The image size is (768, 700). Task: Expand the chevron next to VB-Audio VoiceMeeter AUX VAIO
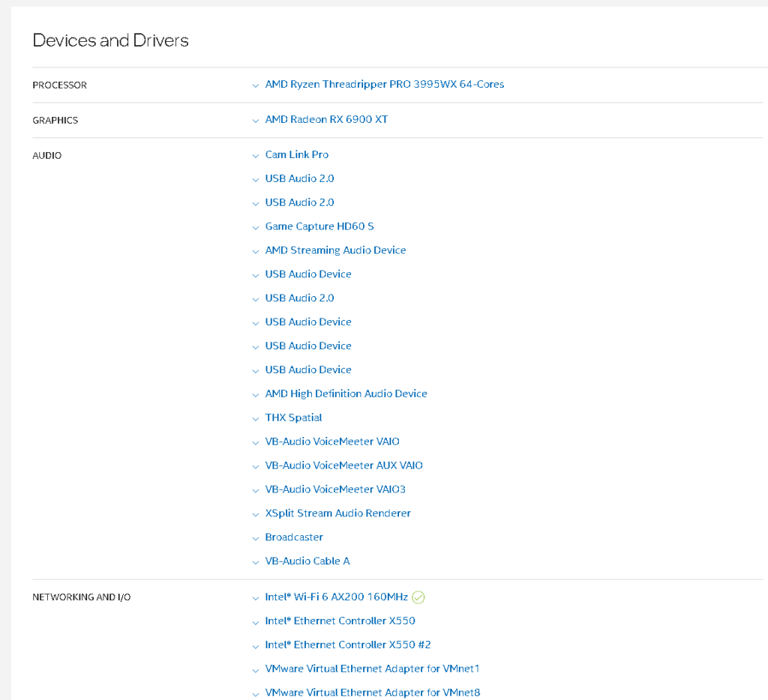click(x=255, y=467)
